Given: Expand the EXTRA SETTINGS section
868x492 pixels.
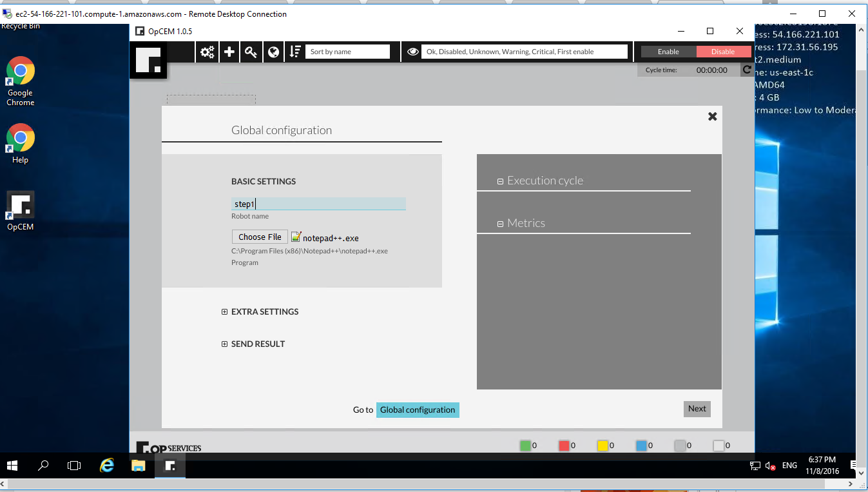Looking at the screenshot, I should [225, 312].
